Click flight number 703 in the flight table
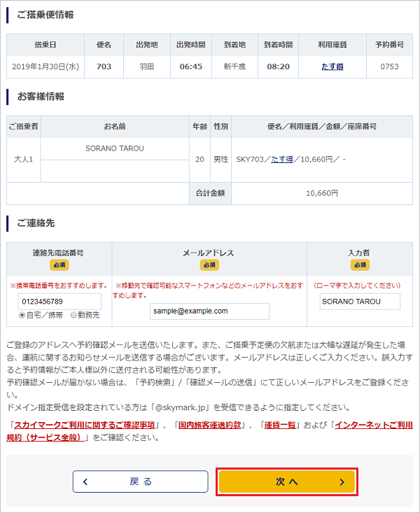420x513 pixels. click(104, 67)
